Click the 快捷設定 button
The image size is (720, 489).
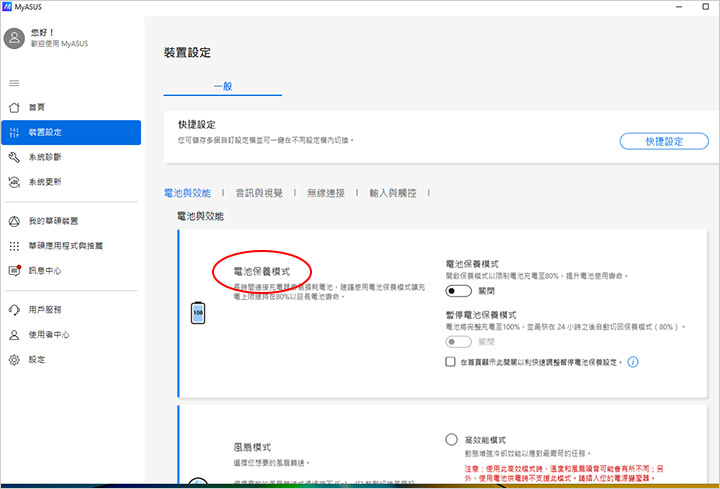(664, 141)
